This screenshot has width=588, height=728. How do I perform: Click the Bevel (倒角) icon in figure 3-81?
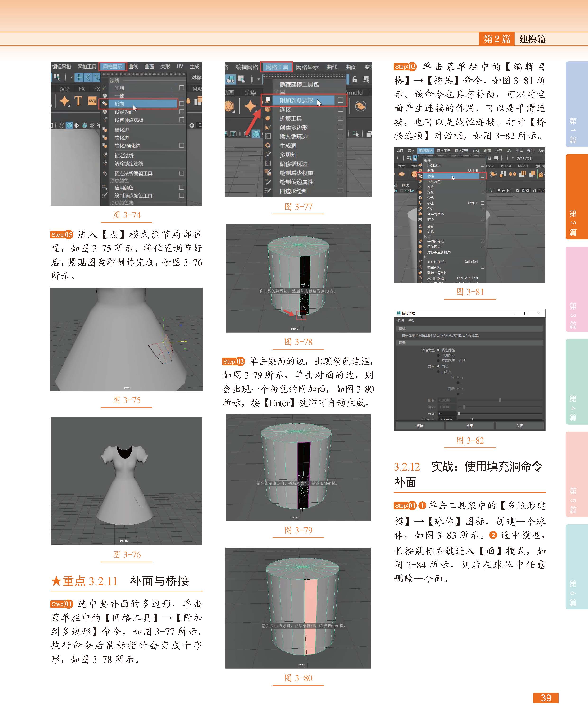[x=420, y=170]
